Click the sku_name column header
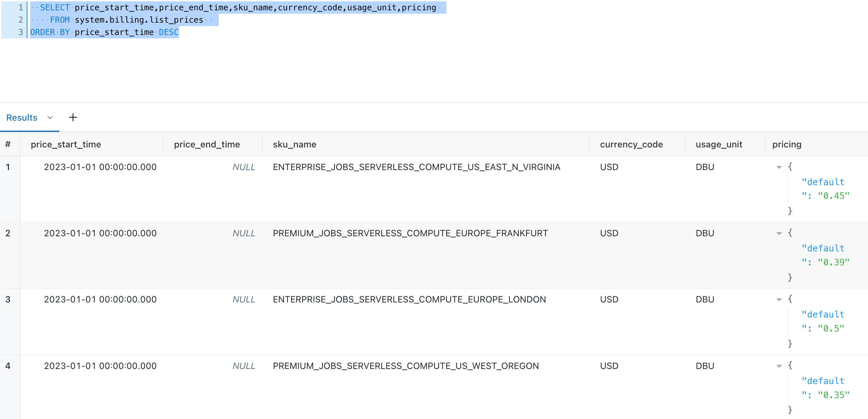The width and height of the screenshot is (868, 419). (x=294, y=144)
